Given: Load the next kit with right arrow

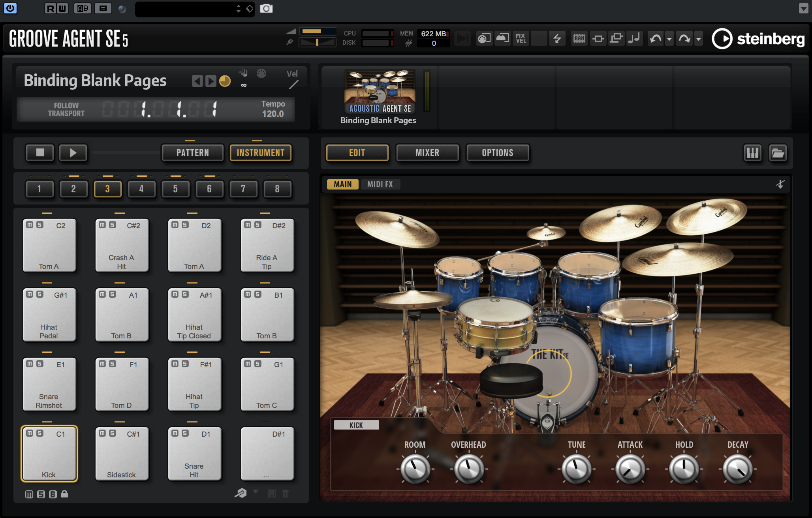Looking at the screenshot, I should coord(211,81).
